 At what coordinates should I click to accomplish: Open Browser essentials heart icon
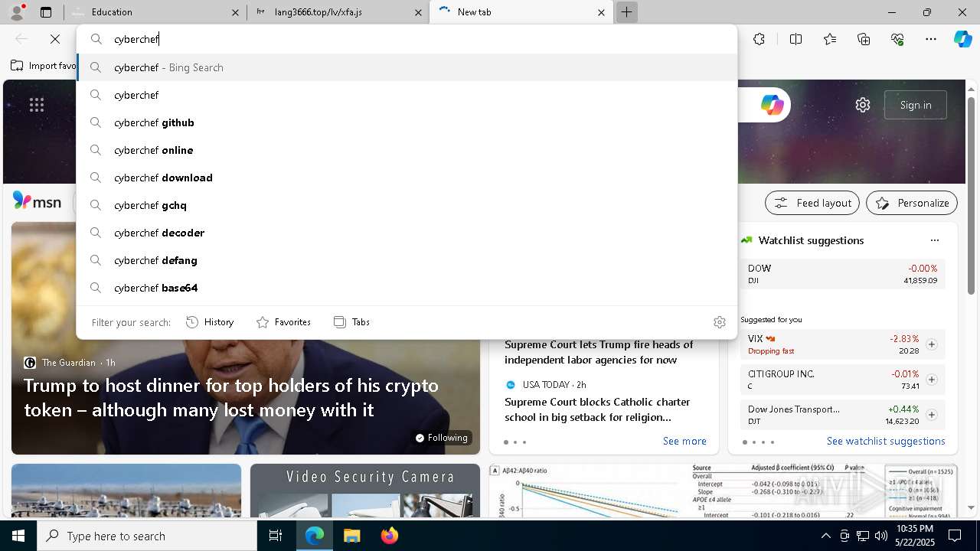pyautogui.click(x=897, y=39)
